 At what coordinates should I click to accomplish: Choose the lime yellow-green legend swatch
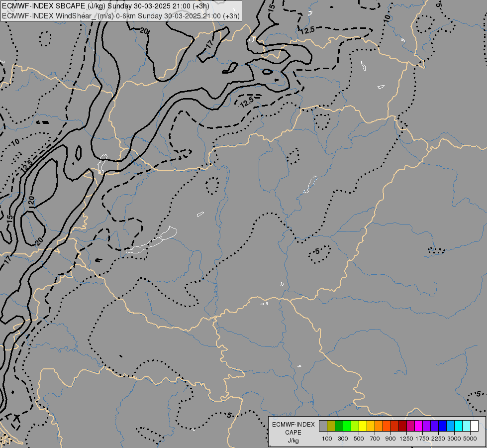355,426
